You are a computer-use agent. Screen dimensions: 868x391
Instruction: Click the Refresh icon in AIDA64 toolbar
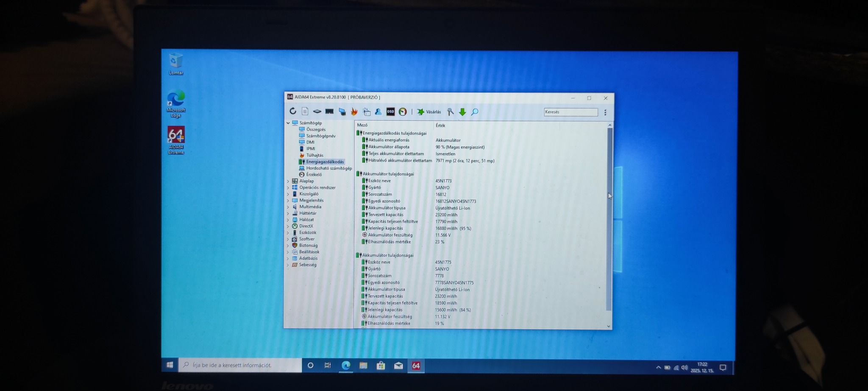(293, 111)
